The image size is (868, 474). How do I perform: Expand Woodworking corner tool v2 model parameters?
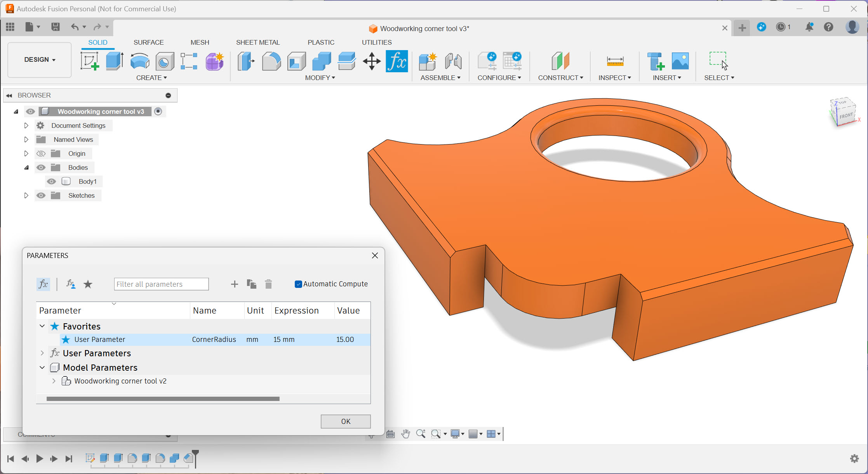click(x=54, y=381)
